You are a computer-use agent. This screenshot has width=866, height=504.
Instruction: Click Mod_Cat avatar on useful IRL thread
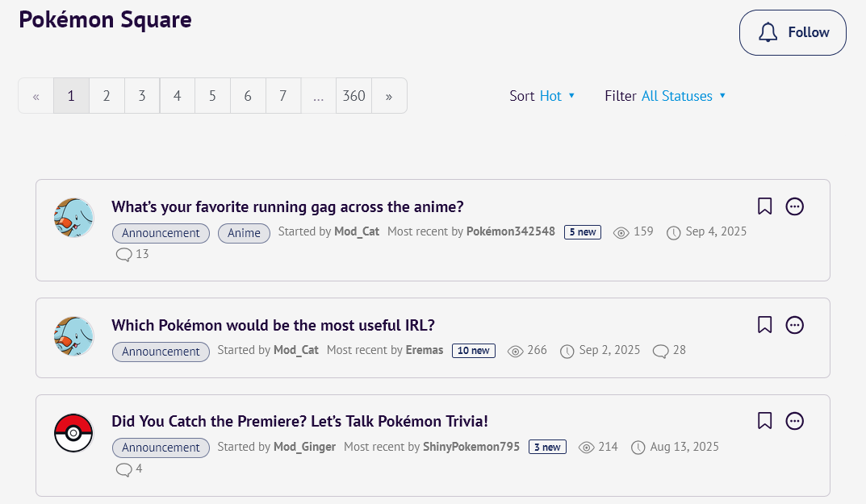74,337
